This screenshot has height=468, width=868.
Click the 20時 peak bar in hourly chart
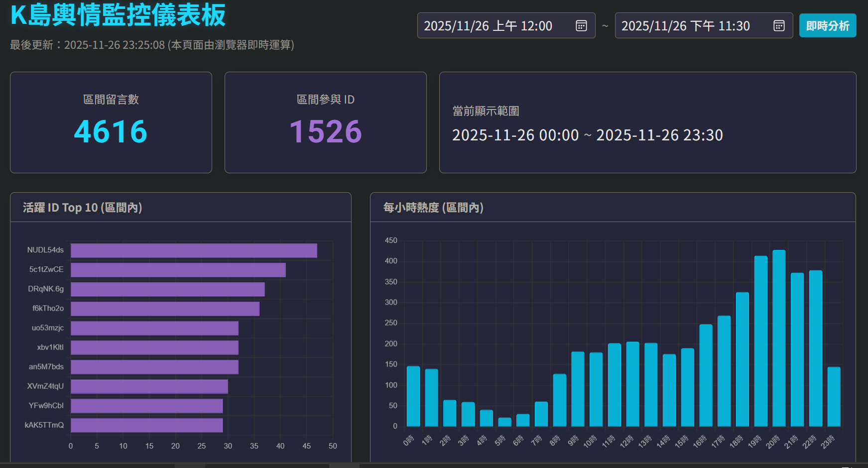coord(779,339)
